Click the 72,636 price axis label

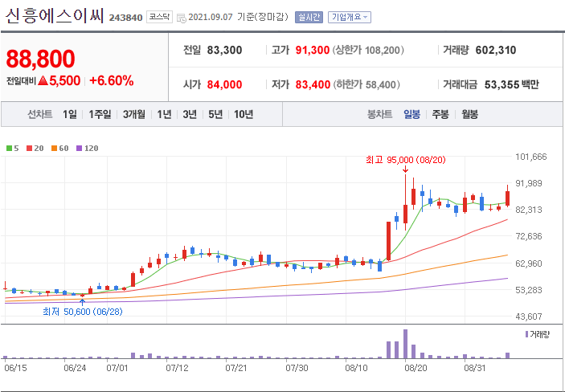point(529,236)
